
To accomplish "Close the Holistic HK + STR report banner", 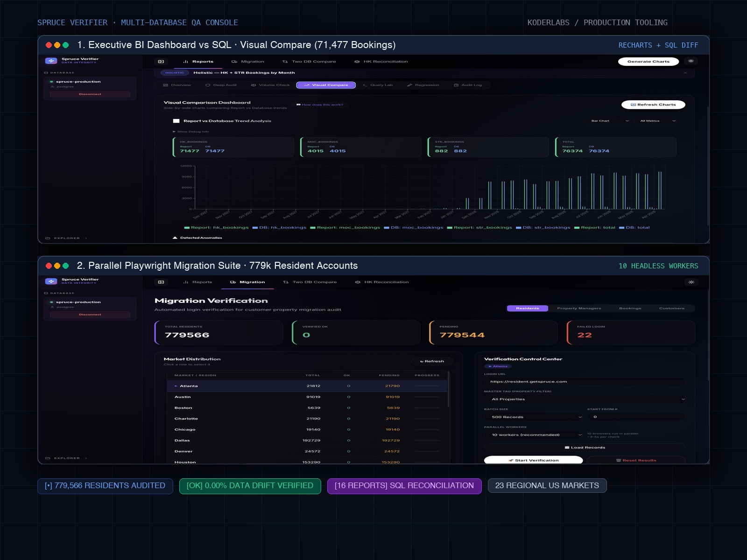I will point(685,73).
